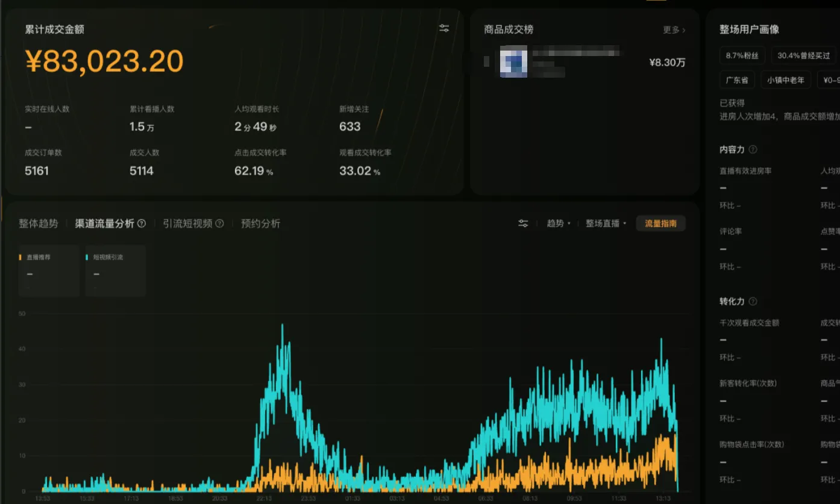Open the help icon beside 内容力
This screenshot has width=840, height=504.
pyautogui.click(x=753, y=149)
